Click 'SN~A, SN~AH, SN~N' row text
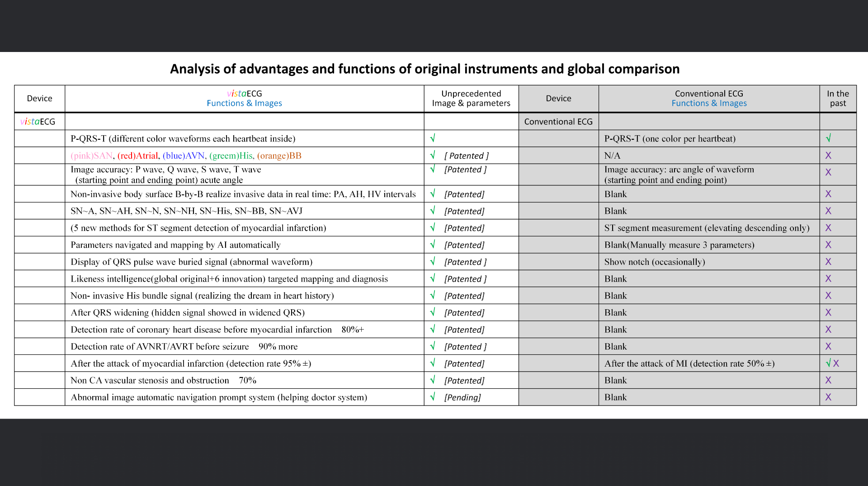Screen dimensions: 868x486 pyautogui.click(x=186, y=211)
